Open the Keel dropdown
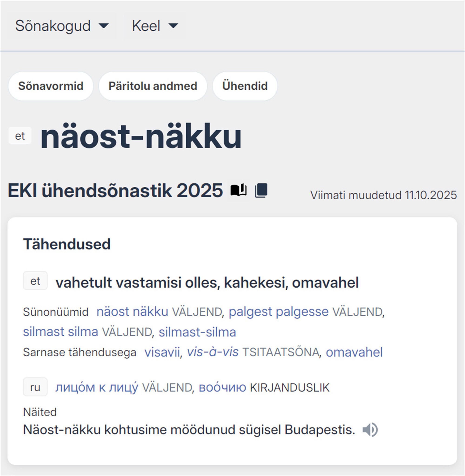Image resolution: width=465 pixels, height=476 pixels. coord(146,26)
